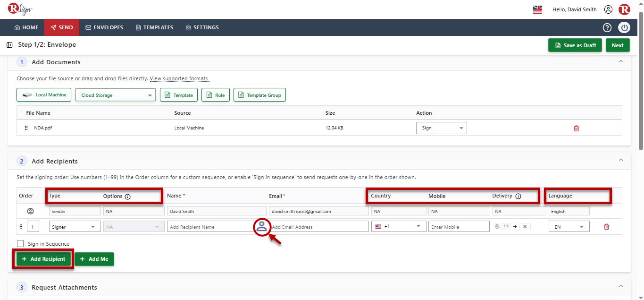Click the Enter Mobile field
This screenshot has height=300, width=644.
[459, 227]
